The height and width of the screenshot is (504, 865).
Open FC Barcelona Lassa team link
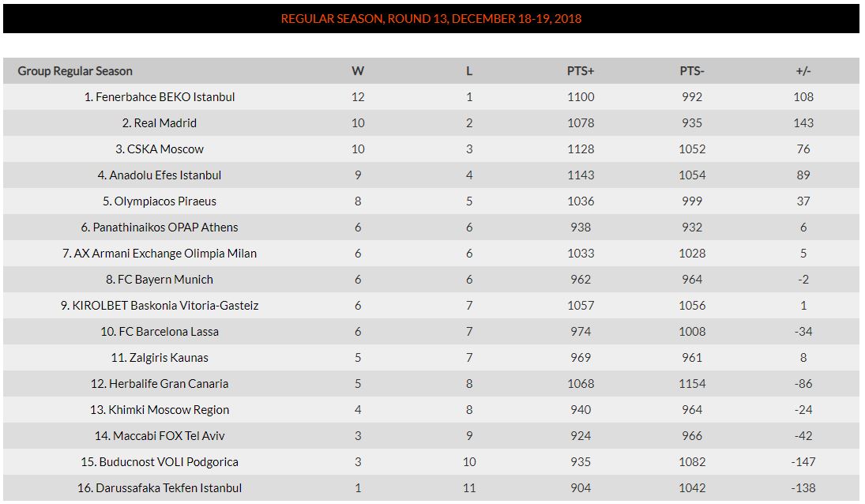coord(160,332)
